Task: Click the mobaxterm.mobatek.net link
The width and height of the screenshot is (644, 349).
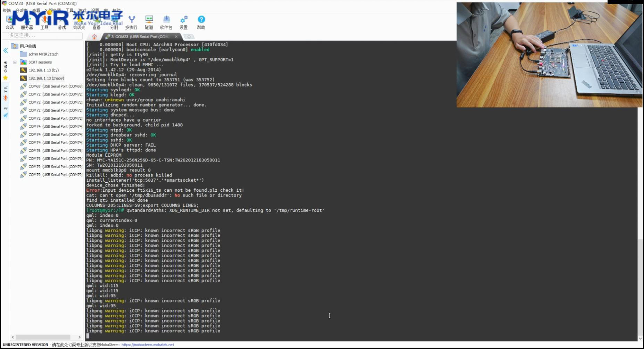Action: (148, 345)
